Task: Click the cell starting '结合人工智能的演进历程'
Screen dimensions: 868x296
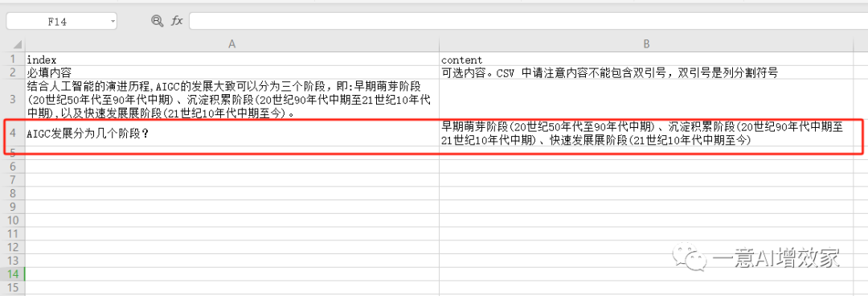Action: [232, 99]
